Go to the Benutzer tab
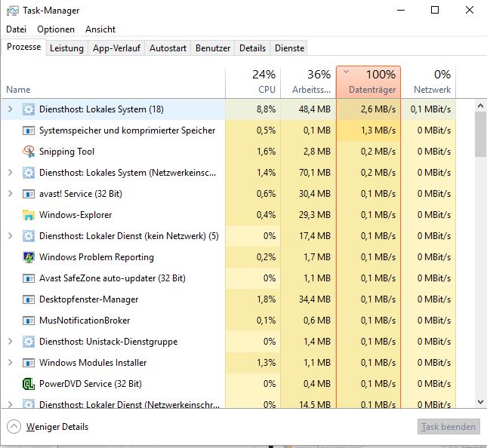Screen dimensions: 487x448 point(213,48)
